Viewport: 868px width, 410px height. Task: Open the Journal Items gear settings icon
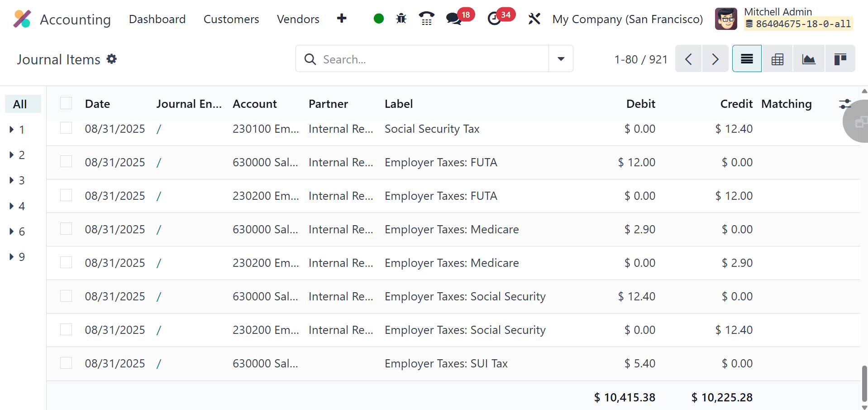(112, 59)
